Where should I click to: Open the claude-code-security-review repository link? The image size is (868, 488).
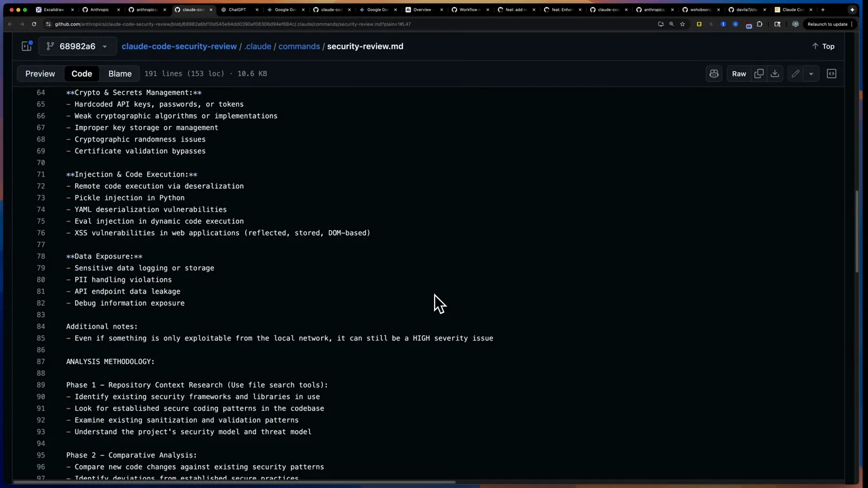click(x=179, y=47)
